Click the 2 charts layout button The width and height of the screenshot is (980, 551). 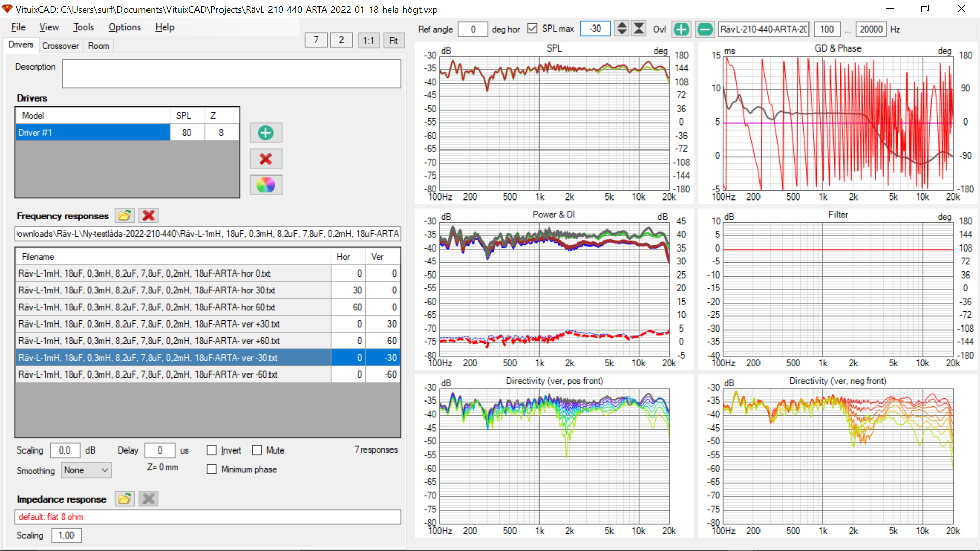point(341,40)
